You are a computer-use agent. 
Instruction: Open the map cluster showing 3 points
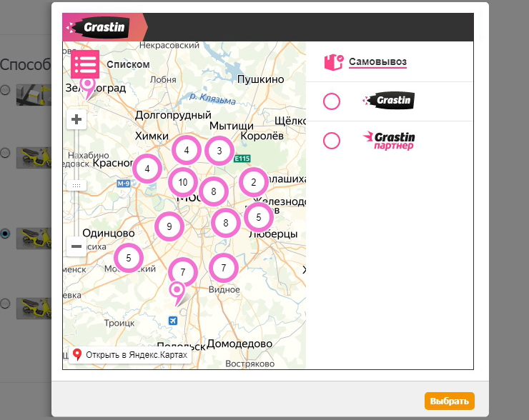point(219,151)
